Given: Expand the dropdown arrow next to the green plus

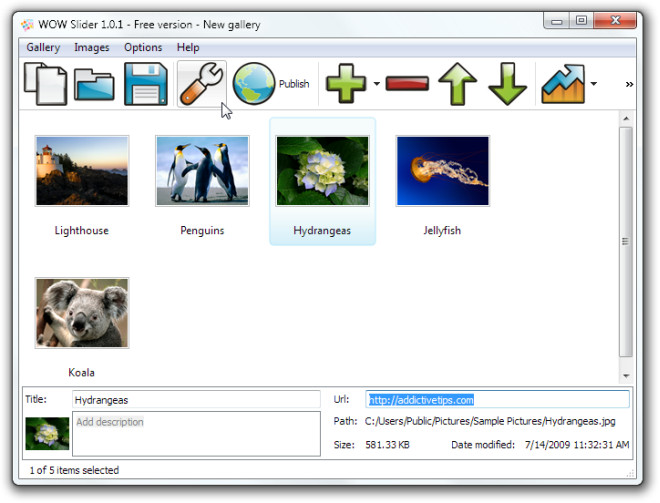Looking at the screenshot, I should [x=377, y=84].
